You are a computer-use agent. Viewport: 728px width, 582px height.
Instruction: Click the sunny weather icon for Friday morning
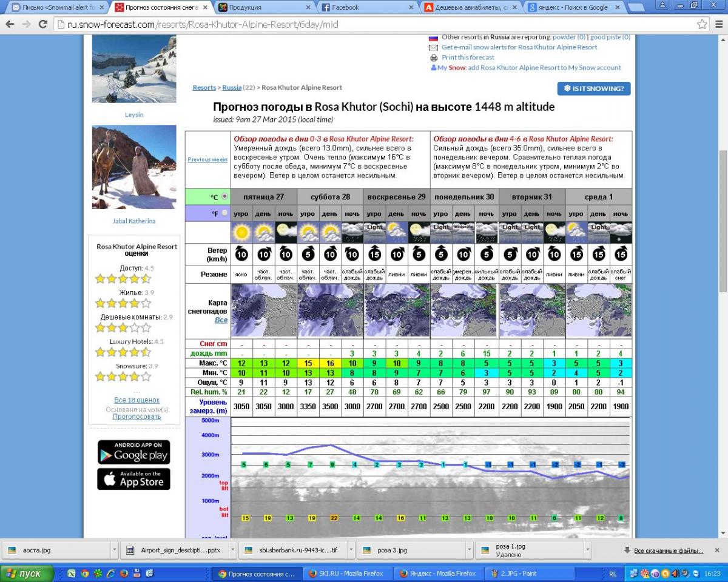point(242,232)
